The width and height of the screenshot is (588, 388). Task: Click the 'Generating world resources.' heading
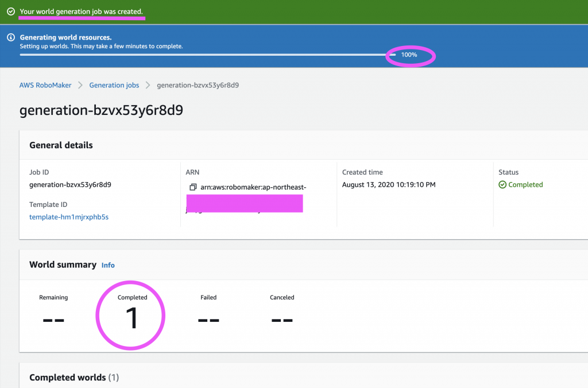pyautogui.click(x=65, y=37)
